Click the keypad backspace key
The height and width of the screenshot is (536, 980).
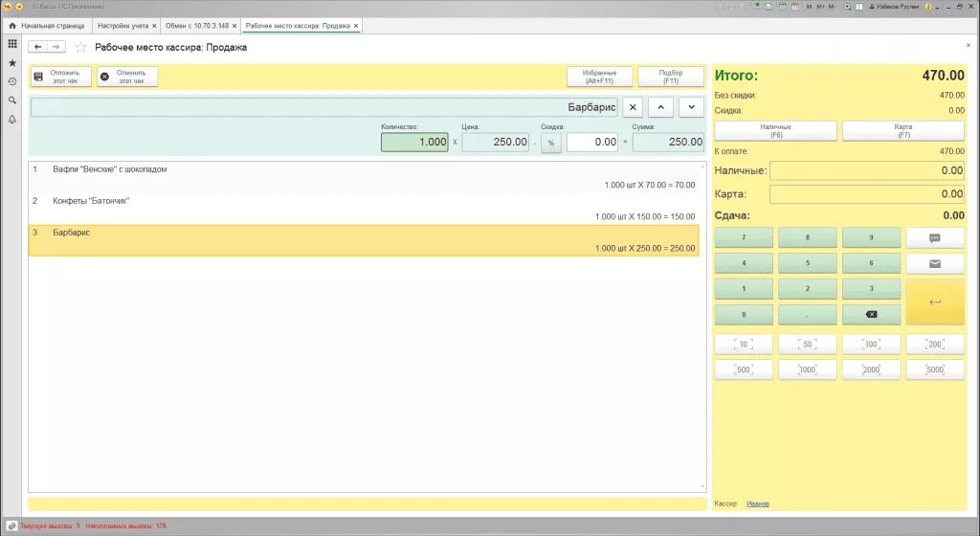click(871, 314)
